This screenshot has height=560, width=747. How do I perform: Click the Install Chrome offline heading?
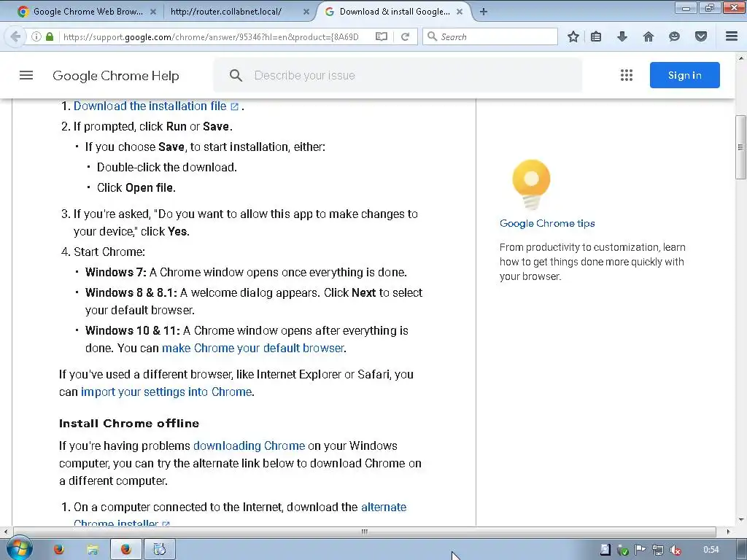click(129, 424)
